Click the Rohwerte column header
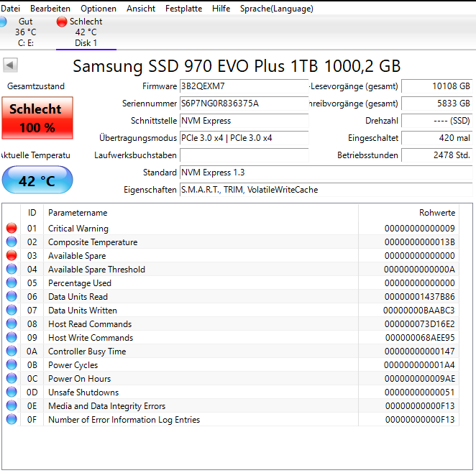The width and height of the screenshot is (476, 473). (408, 213)
